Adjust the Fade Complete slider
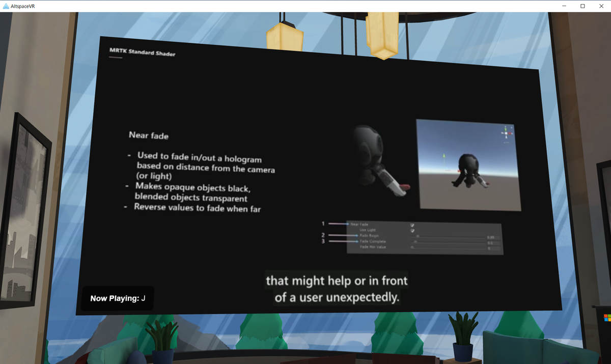611x364 pixels. 448,243
